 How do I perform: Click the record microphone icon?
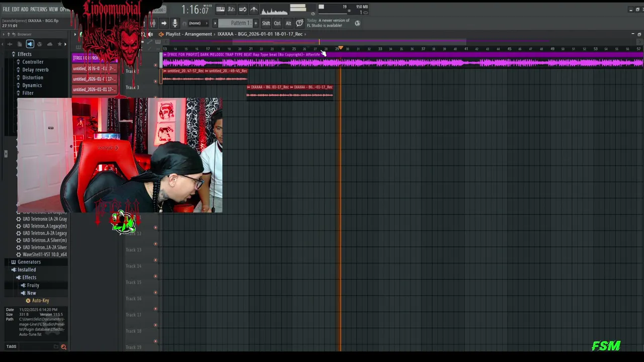(x=175, y=23)
